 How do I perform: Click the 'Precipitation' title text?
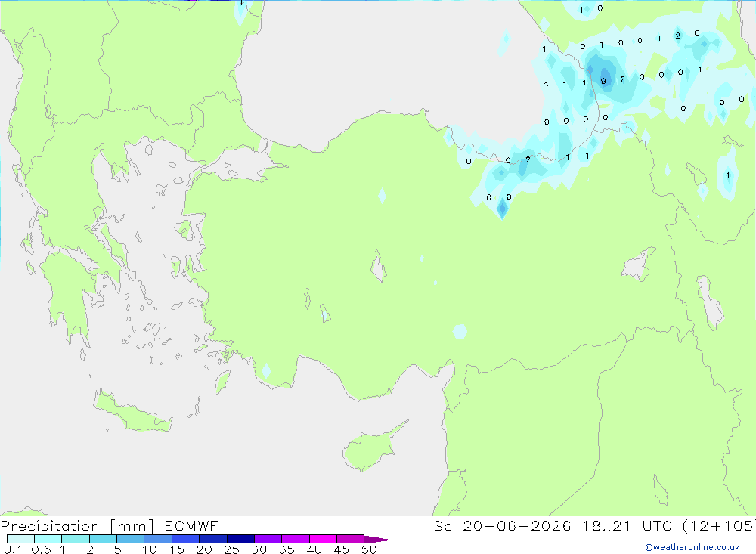[x=50, y=526]
